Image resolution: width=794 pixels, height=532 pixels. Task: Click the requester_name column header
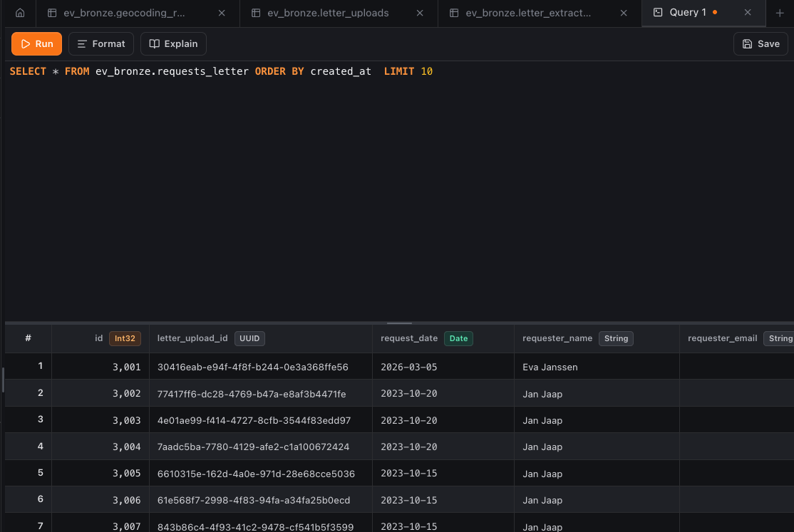[x=557, y=338]
